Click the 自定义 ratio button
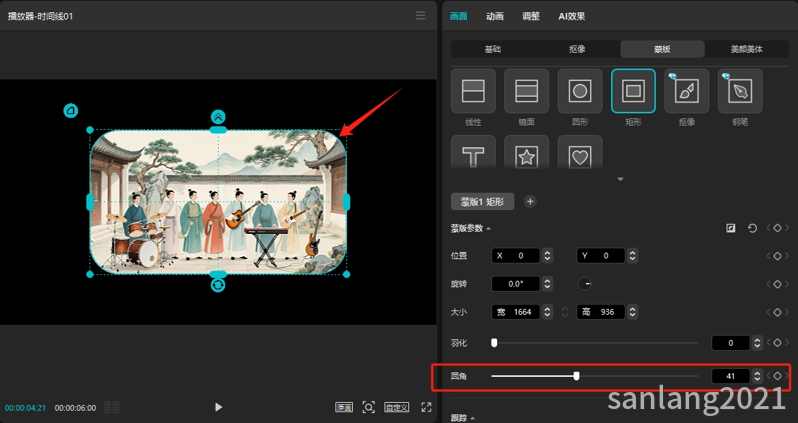798x423 pixels. (x=396, y=407)
